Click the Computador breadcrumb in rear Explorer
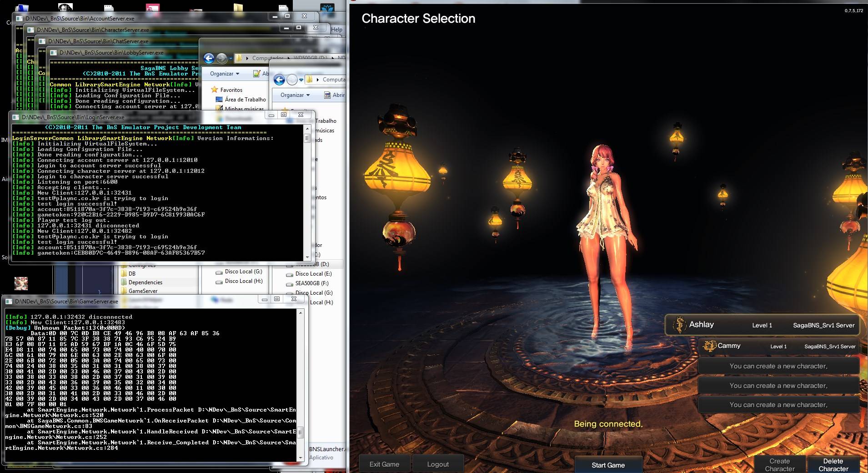Viewport: 868px width, 473px height. 268,58
